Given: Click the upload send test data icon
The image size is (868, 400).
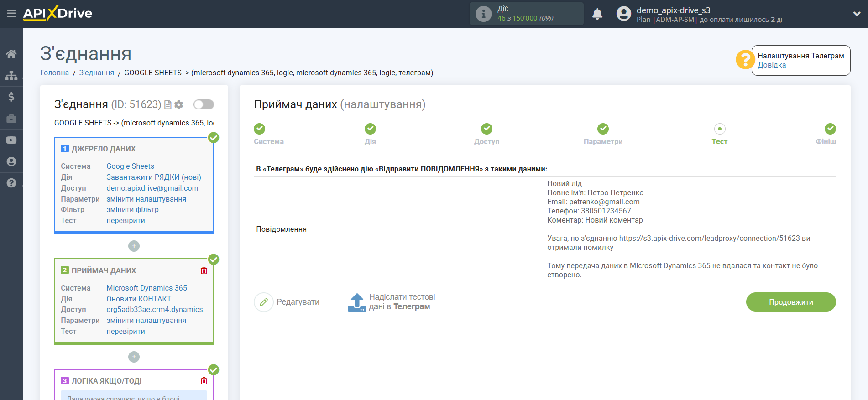Looking at the screenshot, I should pos(357,302).
